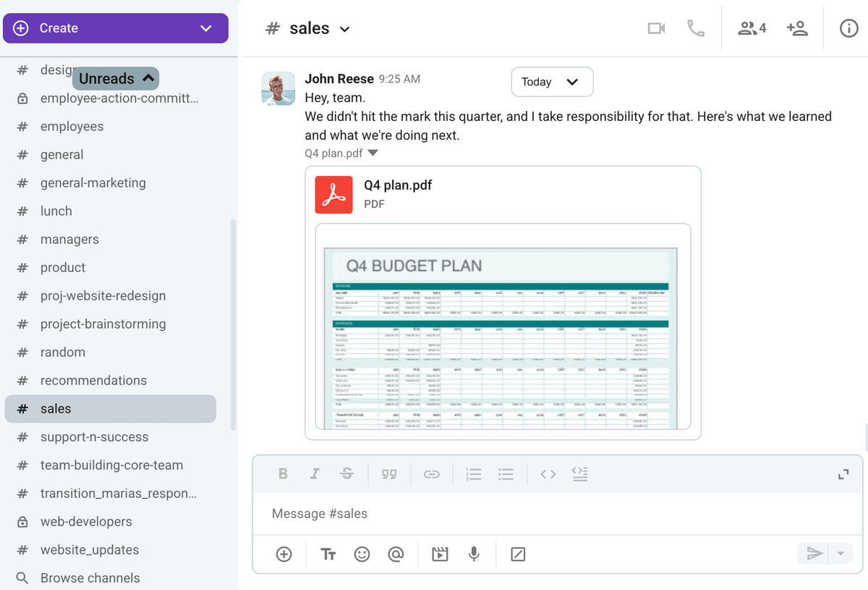The image size is (868, 590).
Task: Open the Today date dropdown
Action: pos(552,82)
